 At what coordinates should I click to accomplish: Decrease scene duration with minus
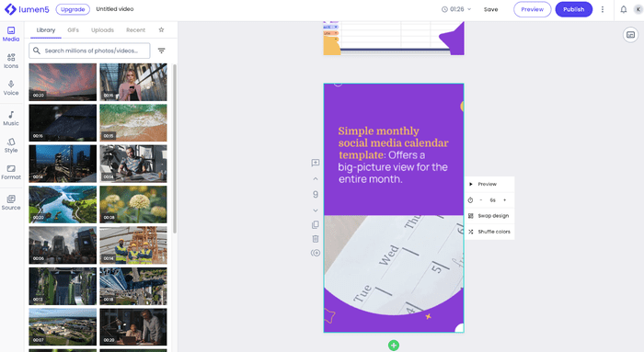pyautogui.click(x=481, y=200)
